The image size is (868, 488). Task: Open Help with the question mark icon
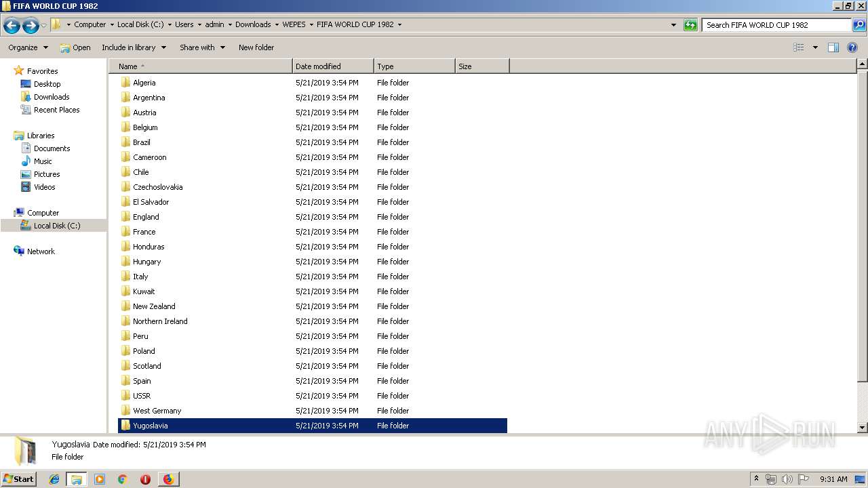(x=852, y=47)
